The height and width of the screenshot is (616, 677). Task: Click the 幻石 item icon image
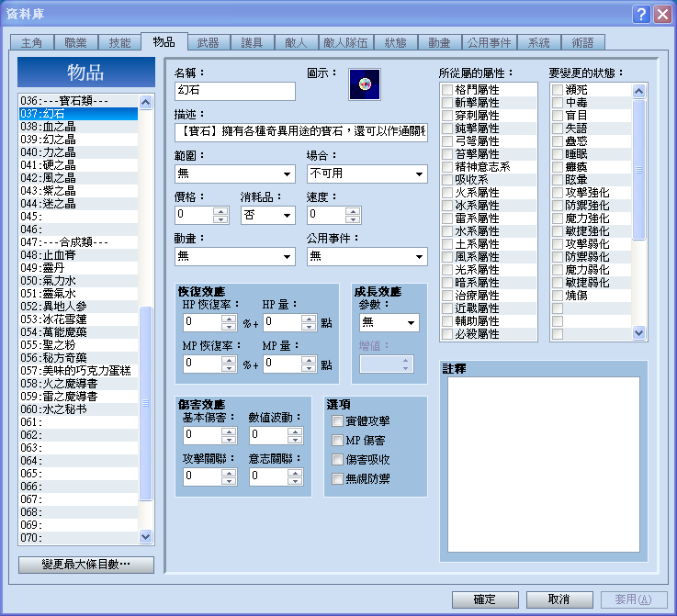coord(365,84)
